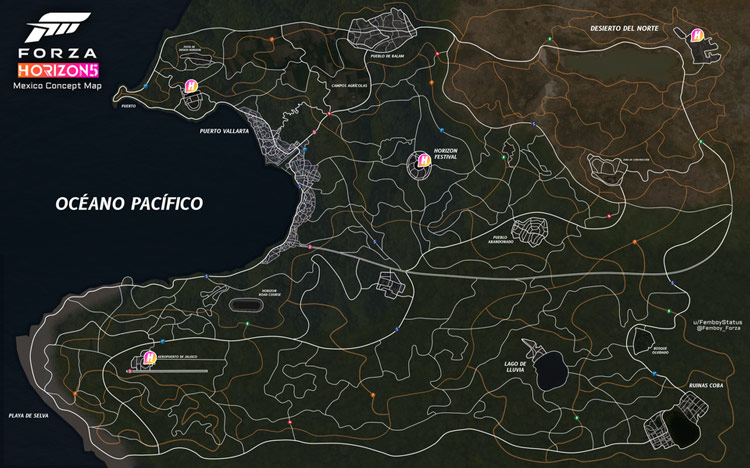This screenshot has height=468, width=750.
Task: Click the Mexico Concept Map subtitle
Action: pos(57,86)
